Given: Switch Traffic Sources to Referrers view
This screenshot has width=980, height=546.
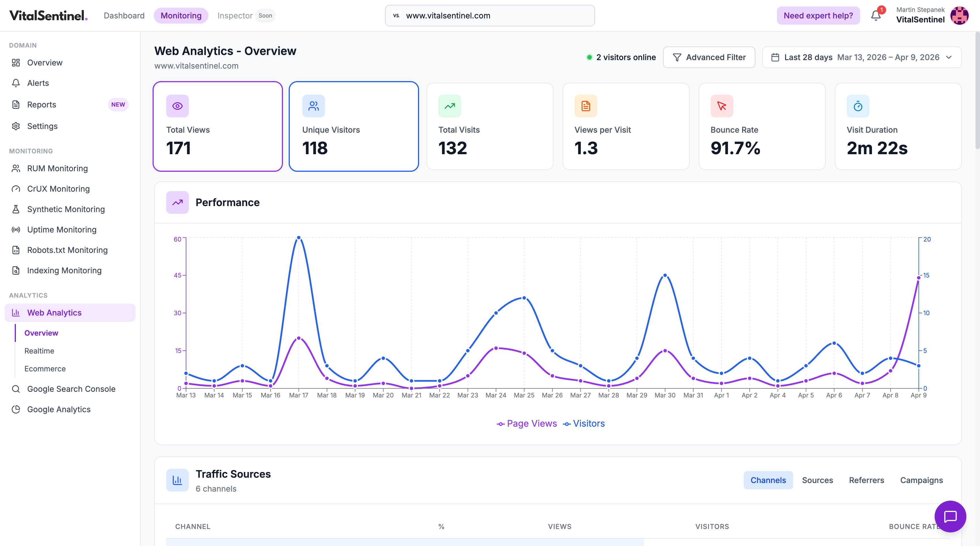Looking at the screenshot, I should pyautogui.click(x=867, y=480).
